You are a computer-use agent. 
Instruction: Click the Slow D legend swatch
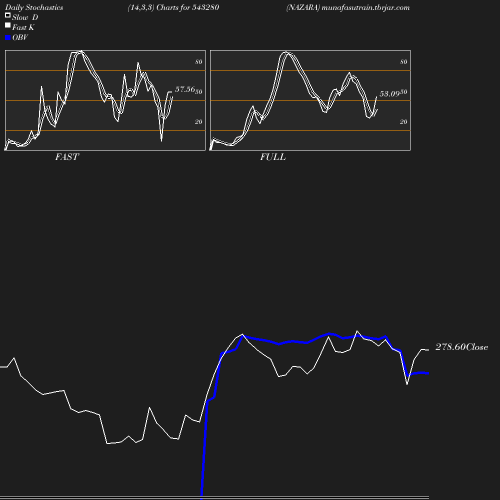click(x=8, y=15)
